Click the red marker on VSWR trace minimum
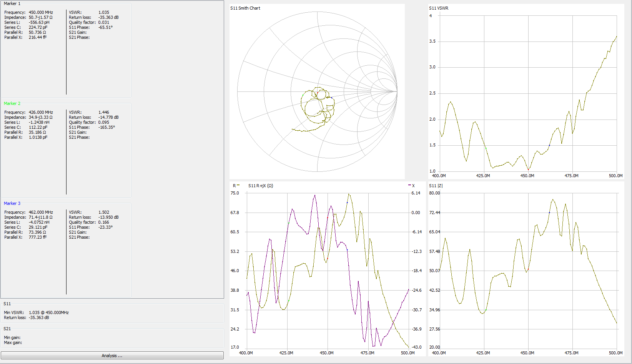This screenshot has height=364, width=632. tap(528, 170)
